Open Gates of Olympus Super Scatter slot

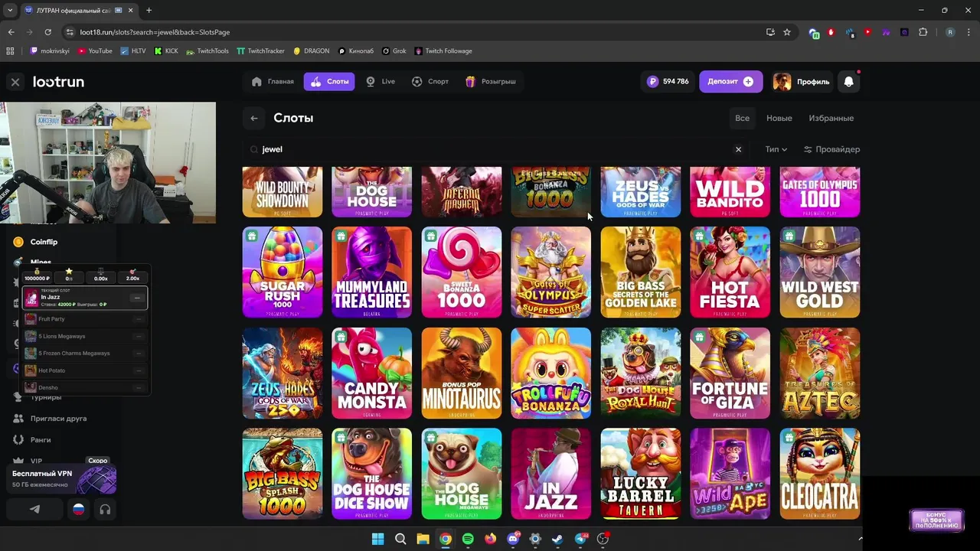point(551,272)
